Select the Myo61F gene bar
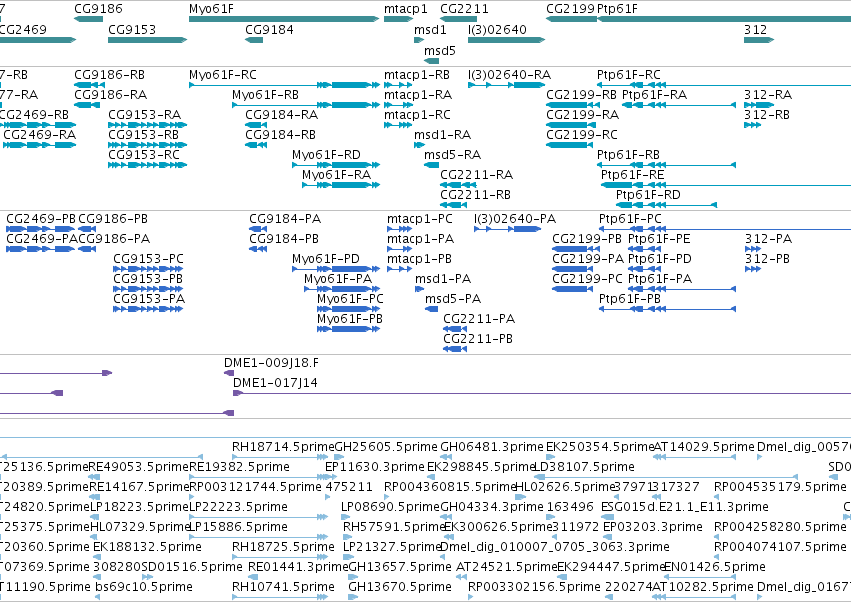Image resolution: width=851 pixels, height=602 pixels. coord(284,19)
